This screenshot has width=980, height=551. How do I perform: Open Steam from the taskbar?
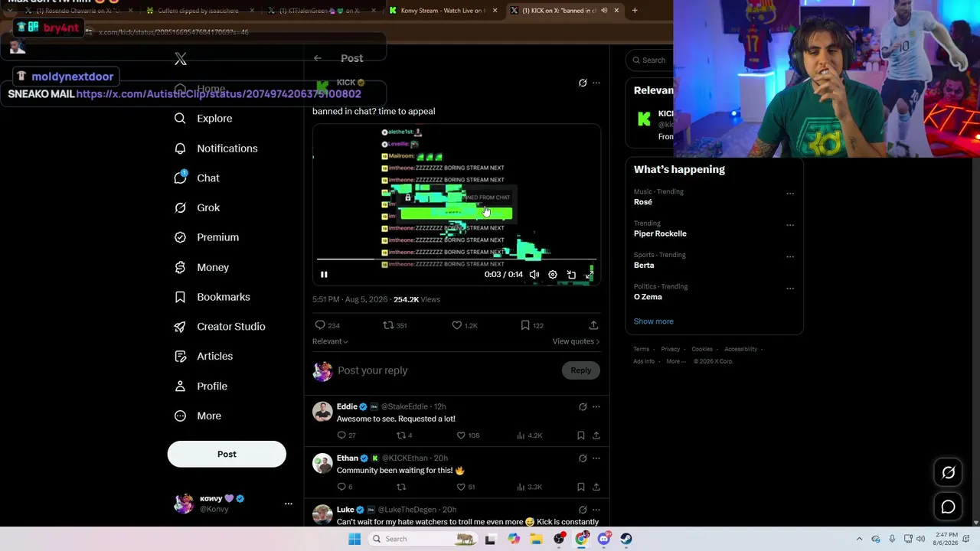(626, 539)
